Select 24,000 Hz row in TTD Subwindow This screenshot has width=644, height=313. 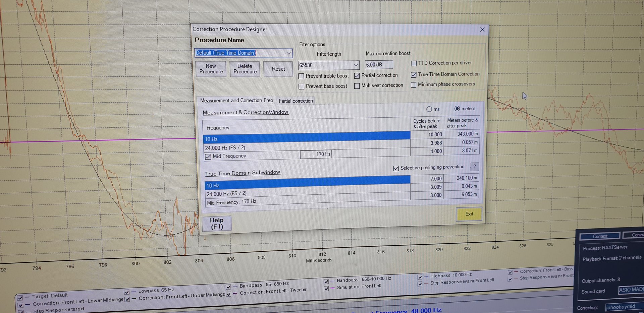pos(308,192)
